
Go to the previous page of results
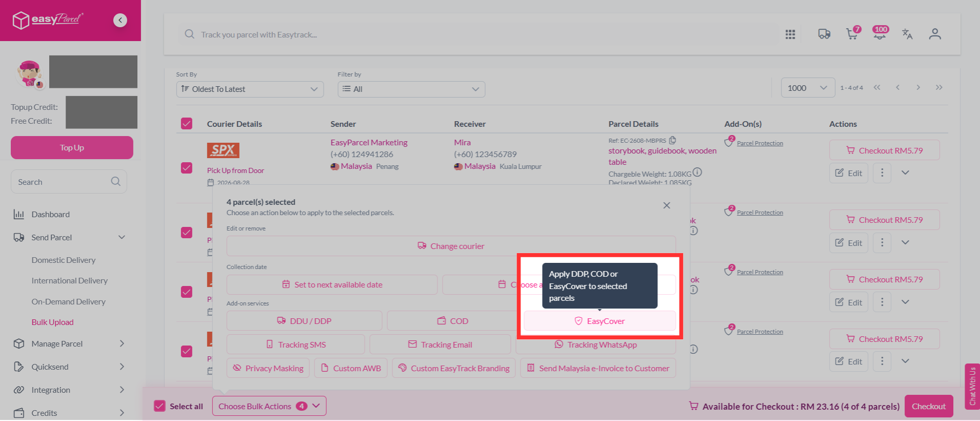tap(897, 87)
